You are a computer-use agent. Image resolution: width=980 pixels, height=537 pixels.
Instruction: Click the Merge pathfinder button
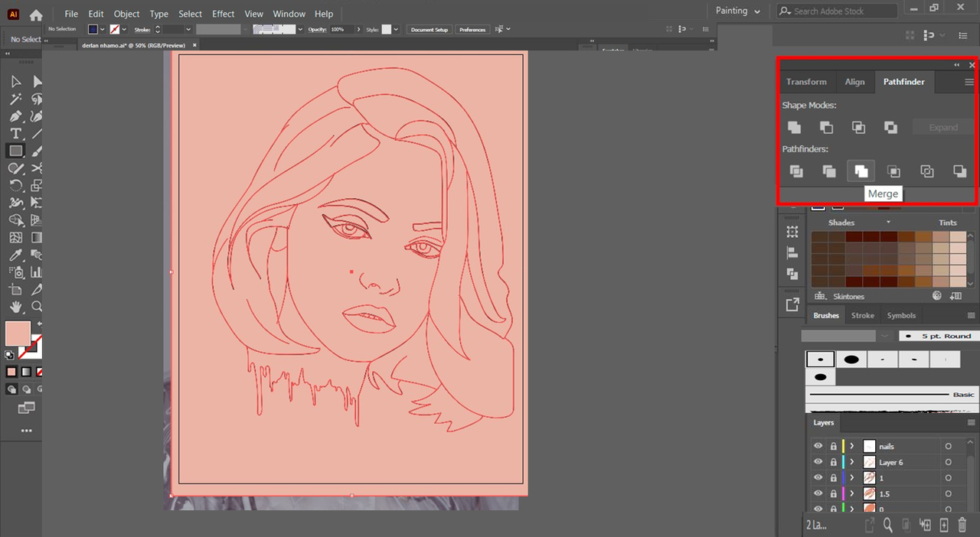click(x=861, y=171)
